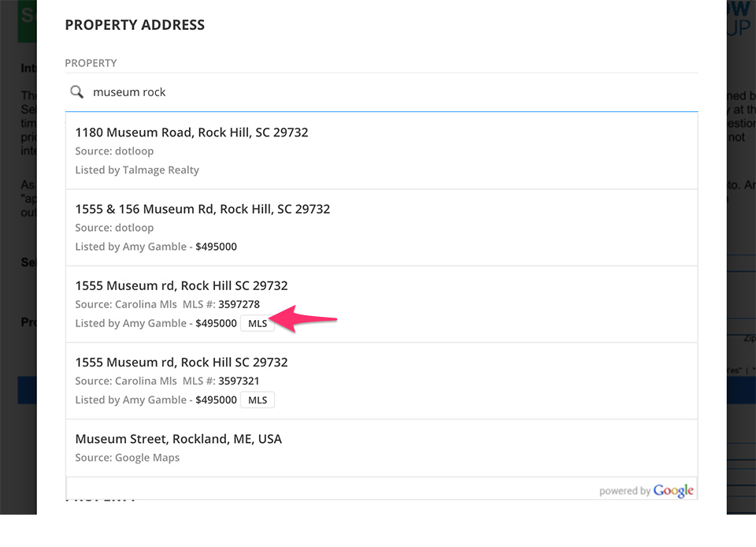Click the magnifying glass search icon
The image size is (756, 547).
[x=76, y=91]
